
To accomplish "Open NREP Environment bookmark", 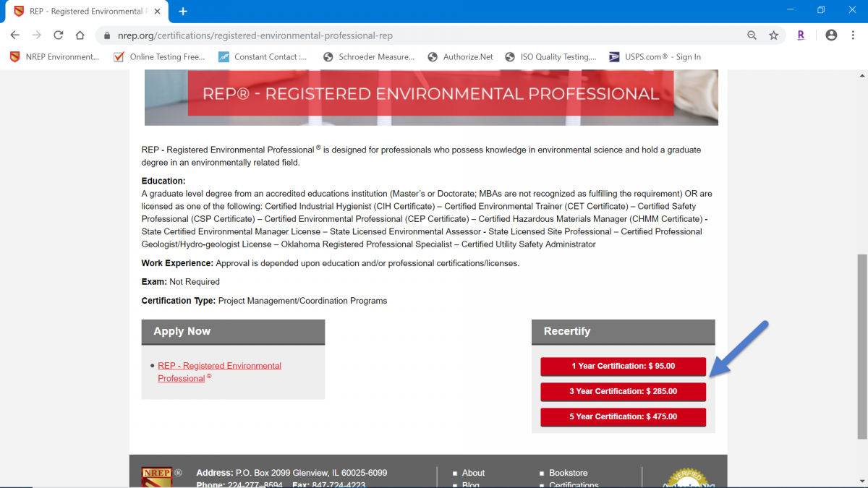I will click(x=55, y=57).
